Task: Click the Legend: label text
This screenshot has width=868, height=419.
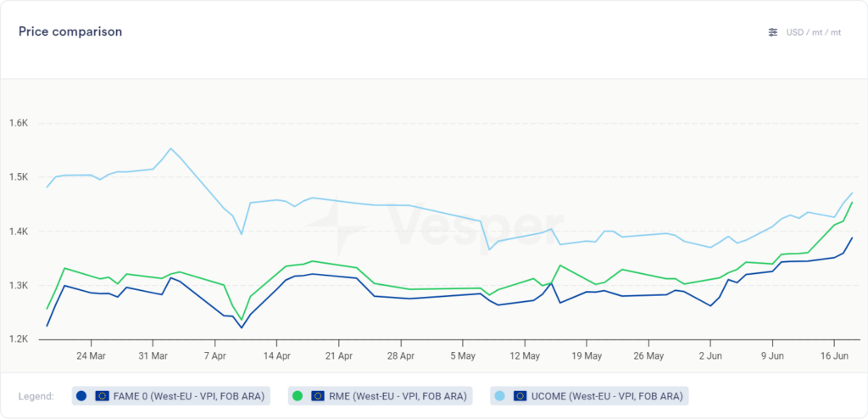Action: tap(36, 396)
